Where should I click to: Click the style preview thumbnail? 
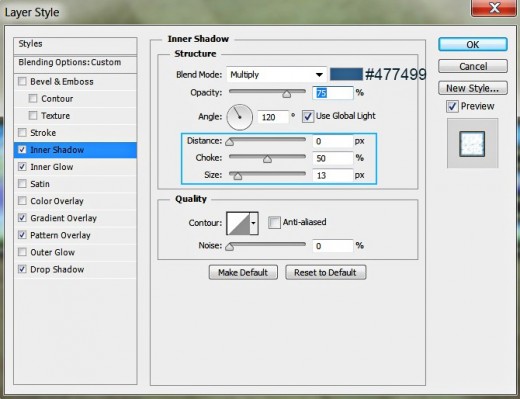472,144
